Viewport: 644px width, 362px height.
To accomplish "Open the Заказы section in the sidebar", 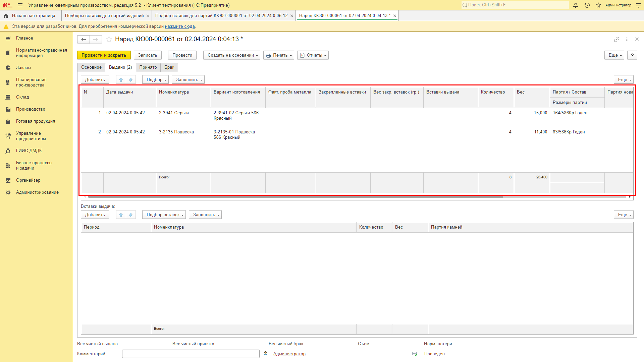I will (x=23, y=68).
